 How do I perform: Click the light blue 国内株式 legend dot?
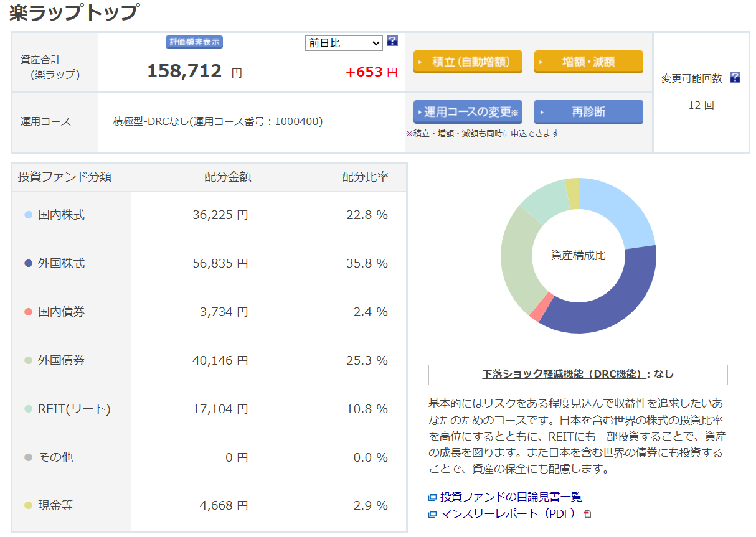(28, 215)
